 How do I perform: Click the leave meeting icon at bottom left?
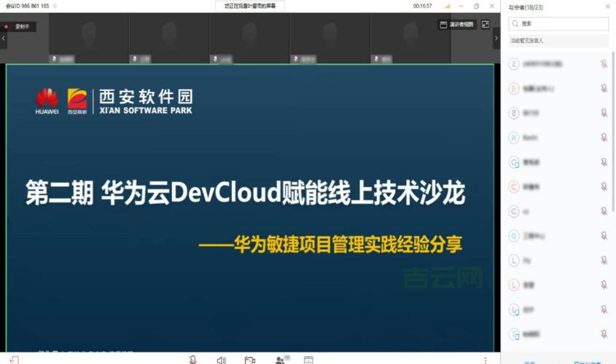[15, 360]
